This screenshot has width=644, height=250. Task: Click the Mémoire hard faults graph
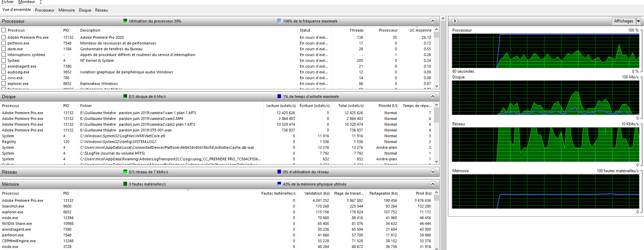(x=545, y=191)
